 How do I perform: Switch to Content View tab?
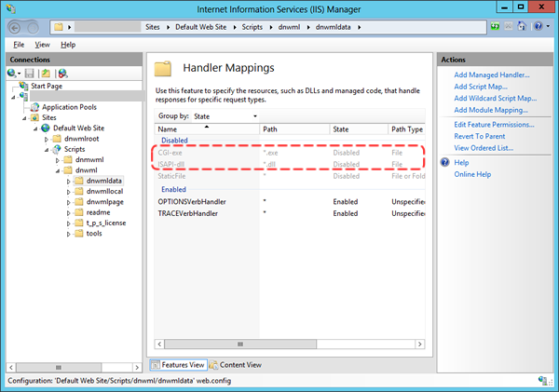tap(236, 365)
